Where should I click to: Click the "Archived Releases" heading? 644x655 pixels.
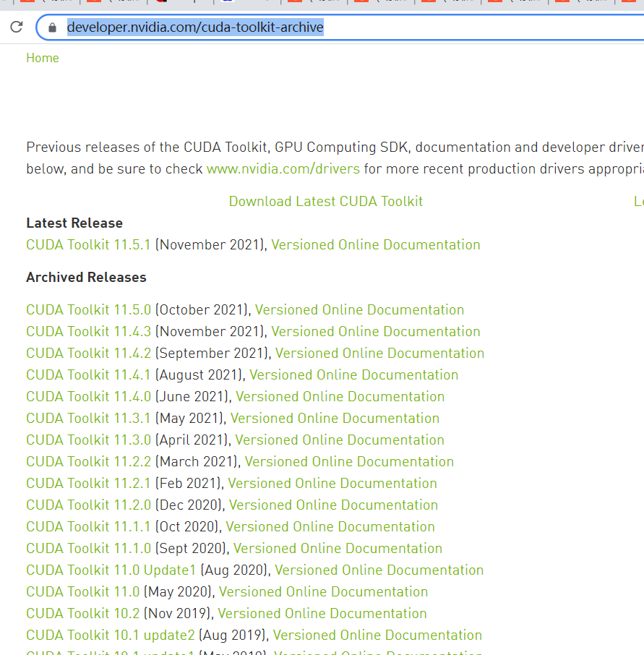click(x=87, y=278)
